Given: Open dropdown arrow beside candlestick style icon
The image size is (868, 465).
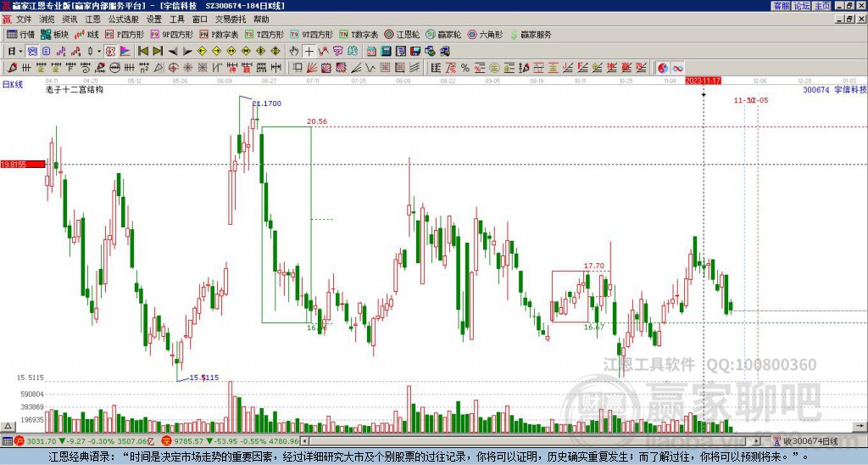Looking at the screenshot, I should (x=99, y=52).
